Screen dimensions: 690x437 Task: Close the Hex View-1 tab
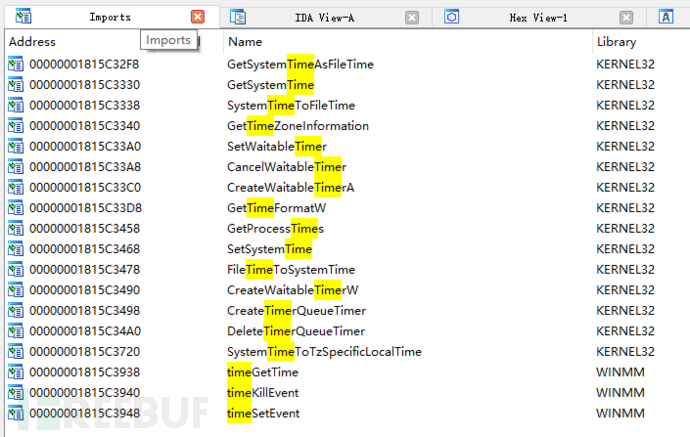[626, 18]
